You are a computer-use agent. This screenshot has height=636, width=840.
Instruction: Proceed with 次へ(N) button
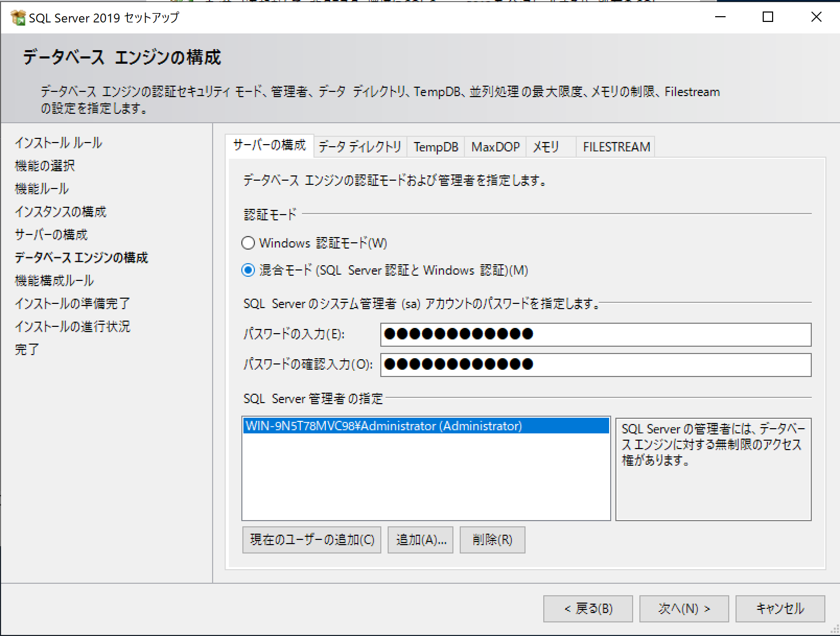pos(684,608)
